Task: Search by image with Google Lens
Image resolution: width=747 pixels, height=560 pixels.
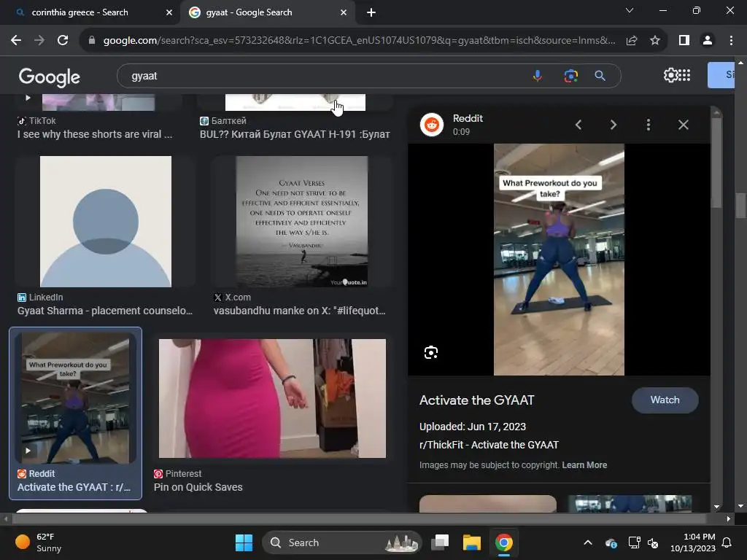Action: (x=570, y=76)
